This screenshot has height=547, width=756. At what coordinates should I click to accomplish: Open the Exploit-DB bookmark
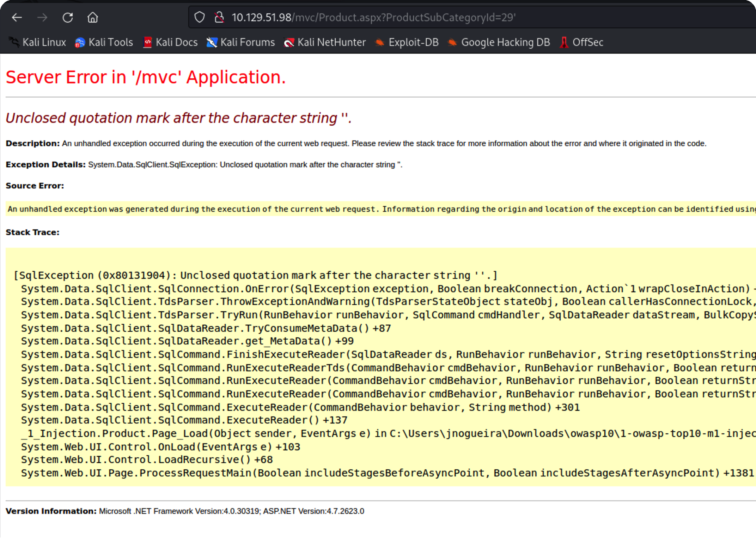[407, 42]
